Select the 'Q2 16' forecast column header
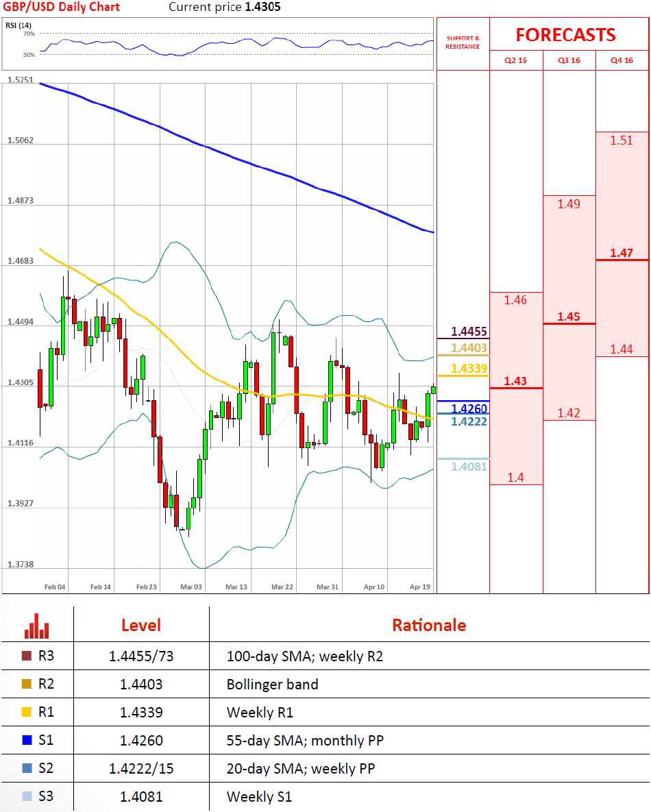This screenshot has width=651, height=812. pos(516,60)
